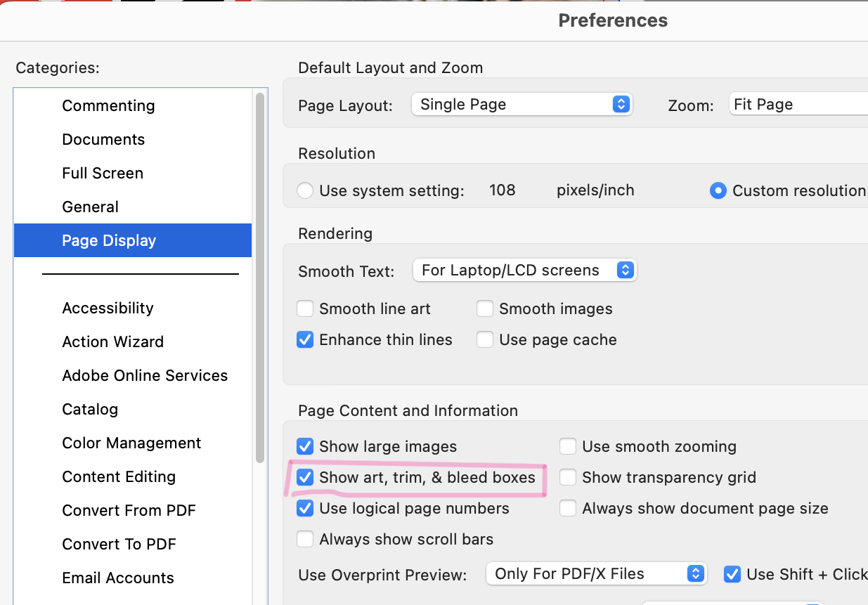Disable Enhance thin lines
This screenshot has width=868, height=605.
pyautogui.click(x=305, y=339)
